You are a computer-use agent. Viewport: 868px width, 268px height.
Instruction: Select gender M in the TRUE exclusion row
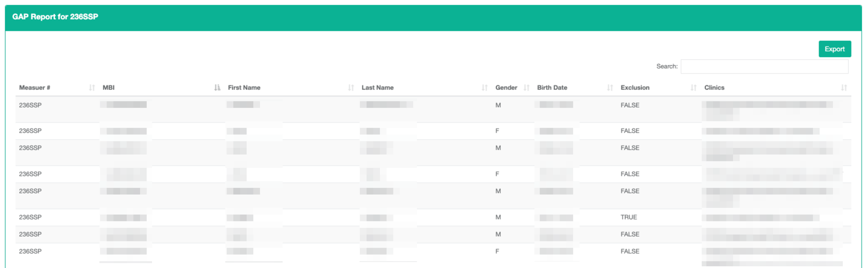coord(498,217)
